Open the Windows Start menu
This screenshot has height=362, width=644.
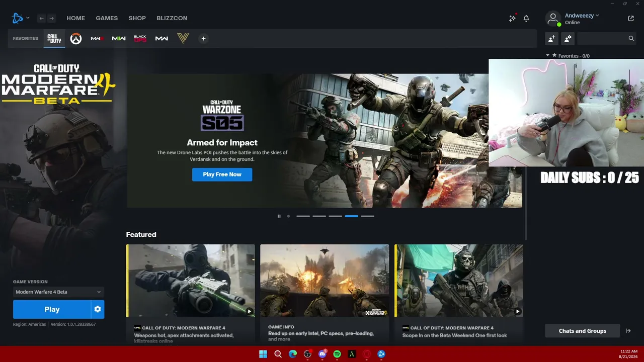(x=263, y=354)
